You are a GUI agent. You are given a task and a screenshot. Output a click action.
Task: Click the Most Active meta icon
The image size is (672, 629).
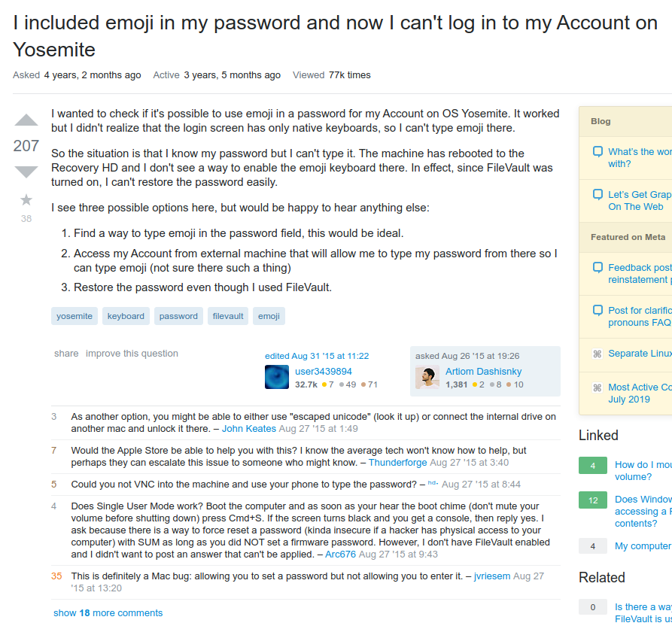pos(598,387)
